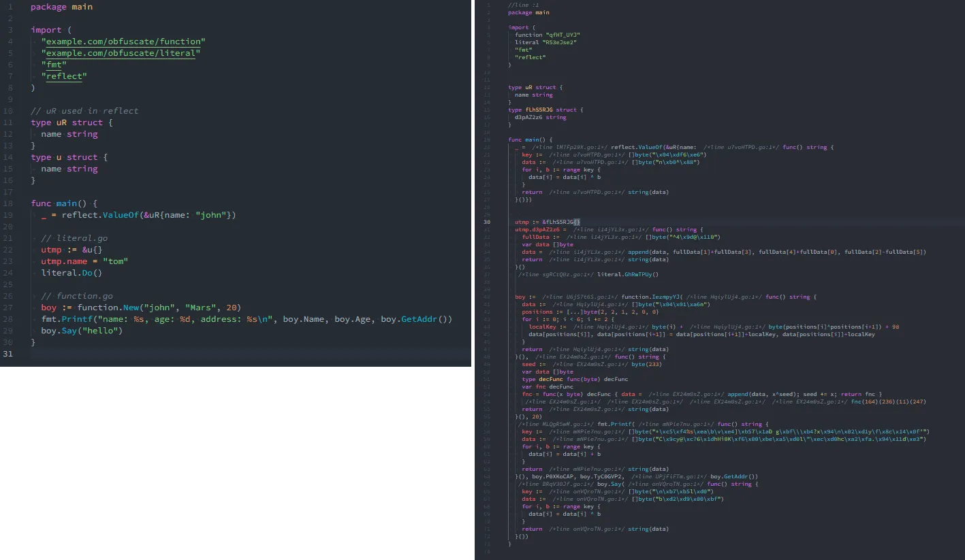Click line number 30 in the right gutter
Screen dimensions: 965x560
(487, 222)
